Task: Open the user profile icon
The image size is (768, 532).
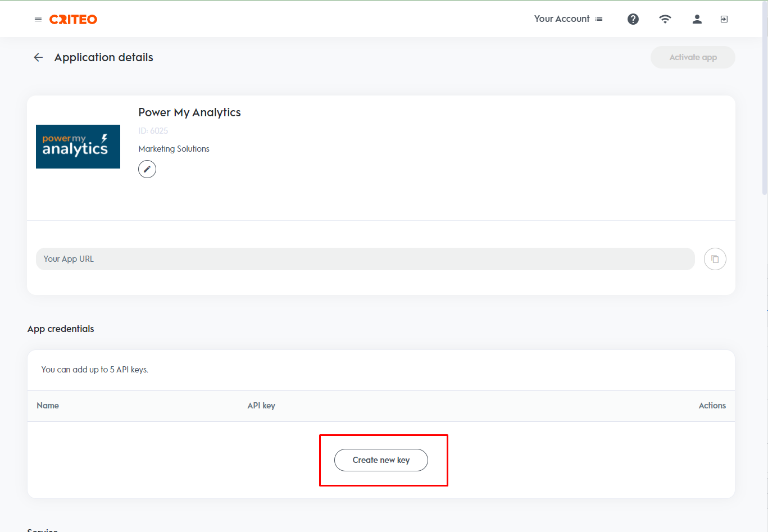Action: pyautogui.click(x=697, y=19)
